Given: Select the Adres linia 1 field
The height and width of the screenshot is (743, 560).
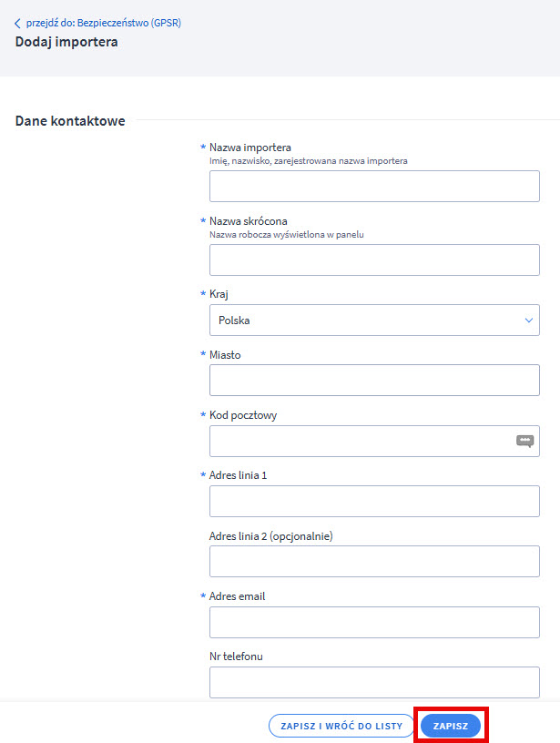Looking at the screenshot, I should tap(374, 502).
